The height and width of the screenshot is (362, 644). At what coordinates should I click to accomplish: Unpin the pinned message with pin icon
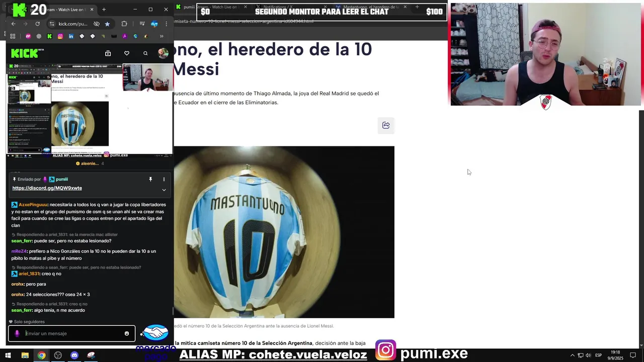(150, 179)
